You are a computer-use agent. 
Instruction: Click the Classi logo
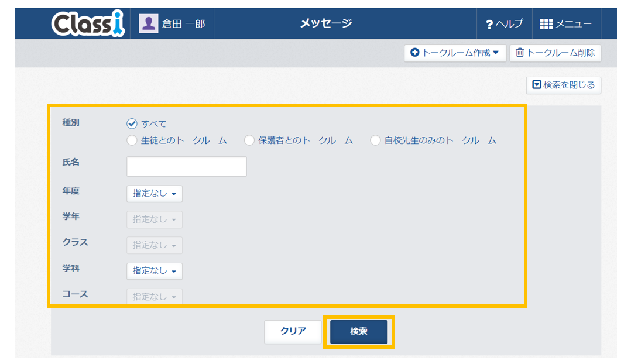[88, 24]
